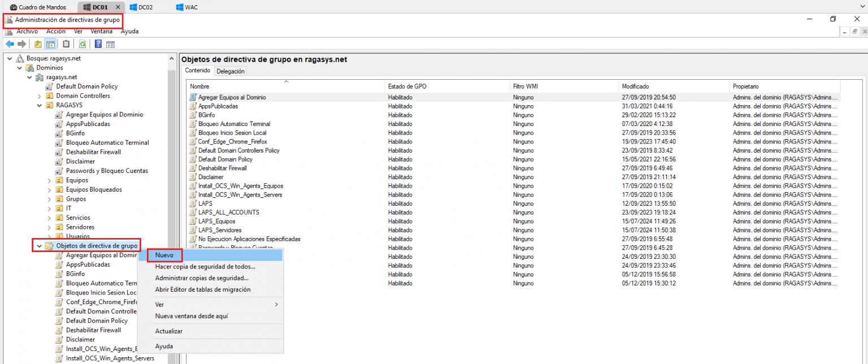Expand the Equipos Bloqueados node
The height and width of the screenshot is (364, 868).
point(49,189)
